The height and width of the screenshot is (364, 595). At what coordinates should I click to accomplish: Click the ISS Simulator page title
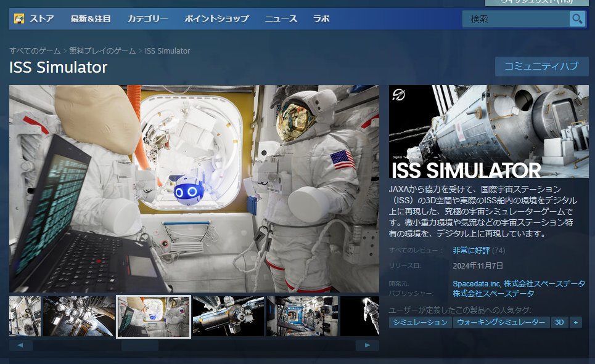point(59,67)
